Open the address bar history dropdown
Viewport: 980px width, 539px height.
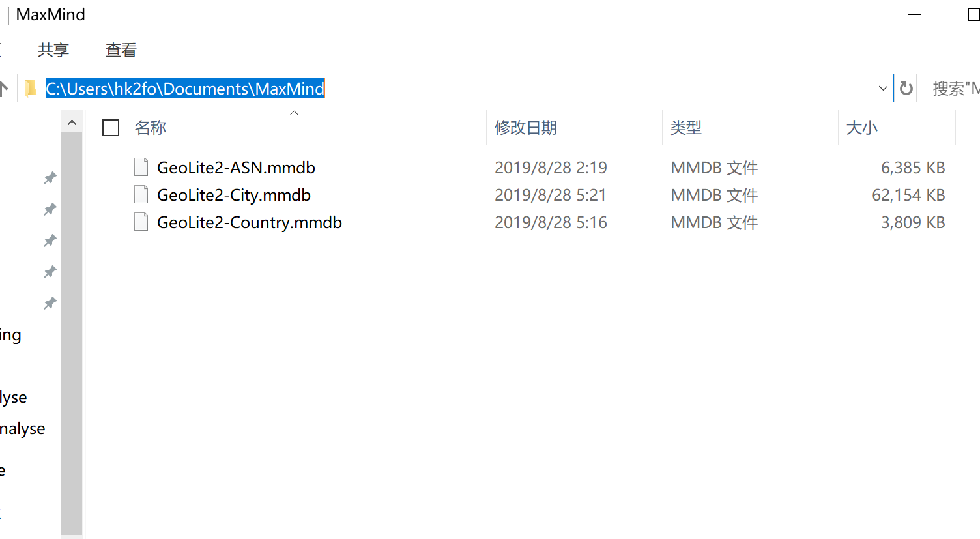pos(883,88)
